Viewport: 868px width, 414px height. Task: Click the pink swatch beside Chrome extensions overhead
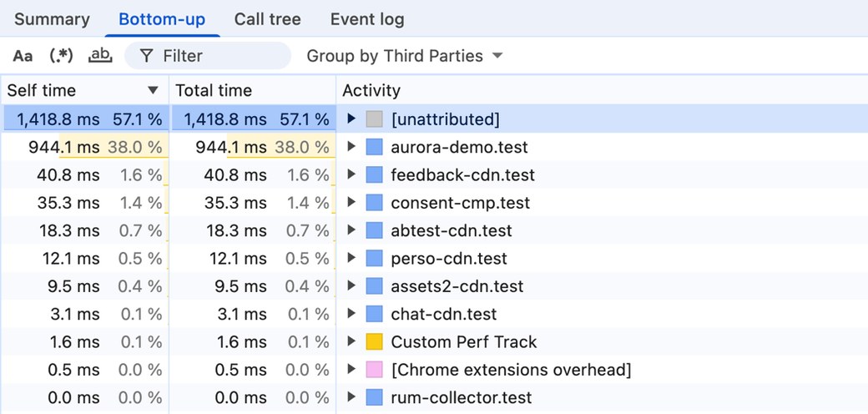pos(374,369)
